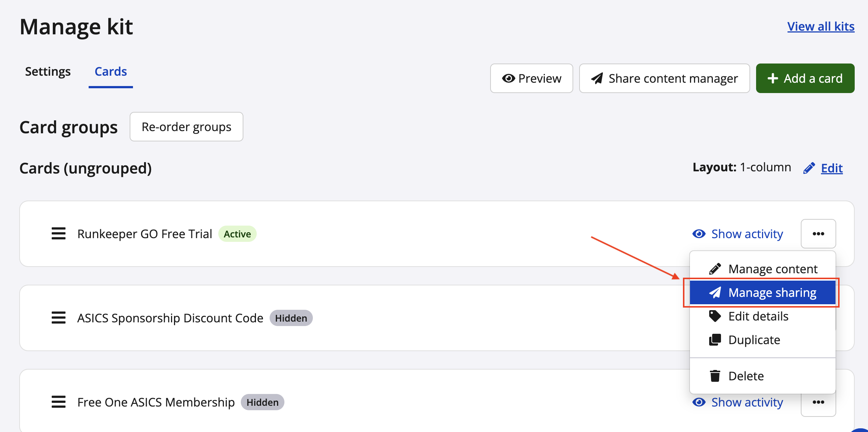The width and height of the screenshot is (868, 432).
Task: Click Share content manager button
Action: point(664,78)
